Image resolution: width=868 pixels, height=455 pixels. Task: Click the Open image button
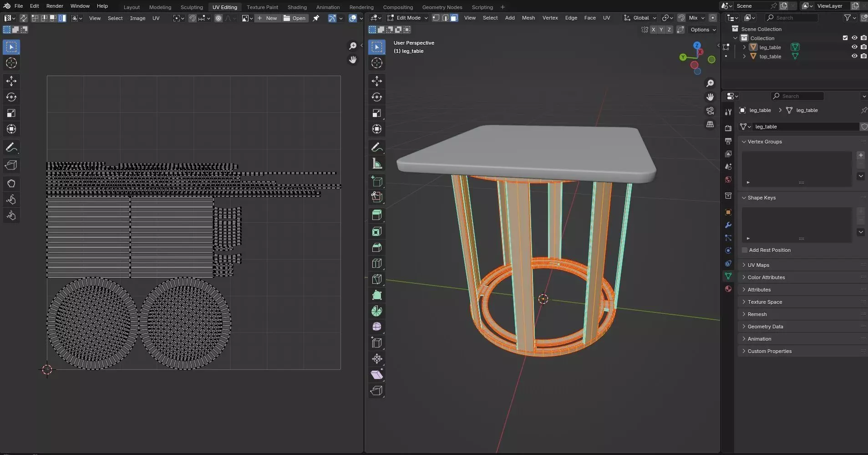click(294, 18)
